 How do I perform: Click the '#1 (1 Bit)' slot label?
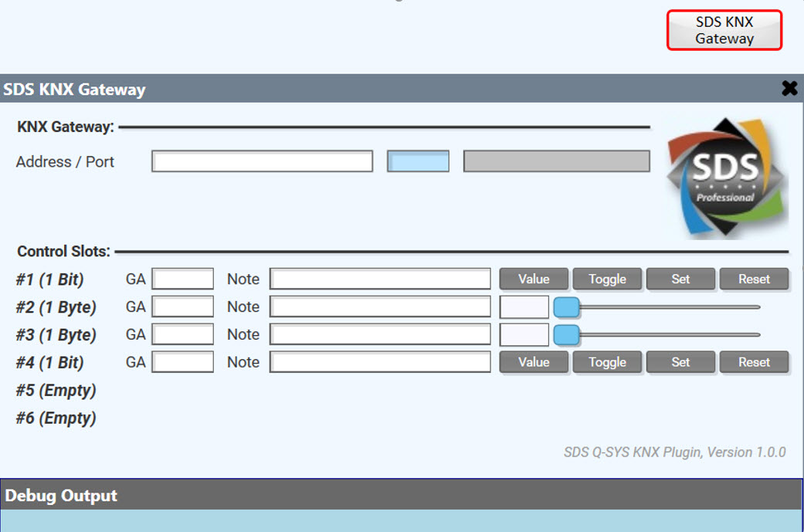(x=49, y=280)
